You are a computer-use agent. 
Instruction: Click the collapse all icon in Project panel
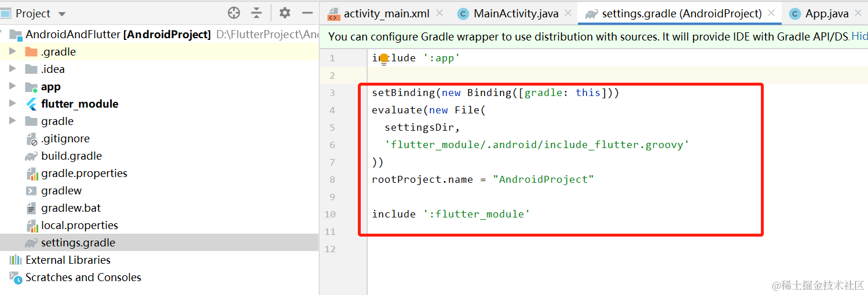point(257,13)
